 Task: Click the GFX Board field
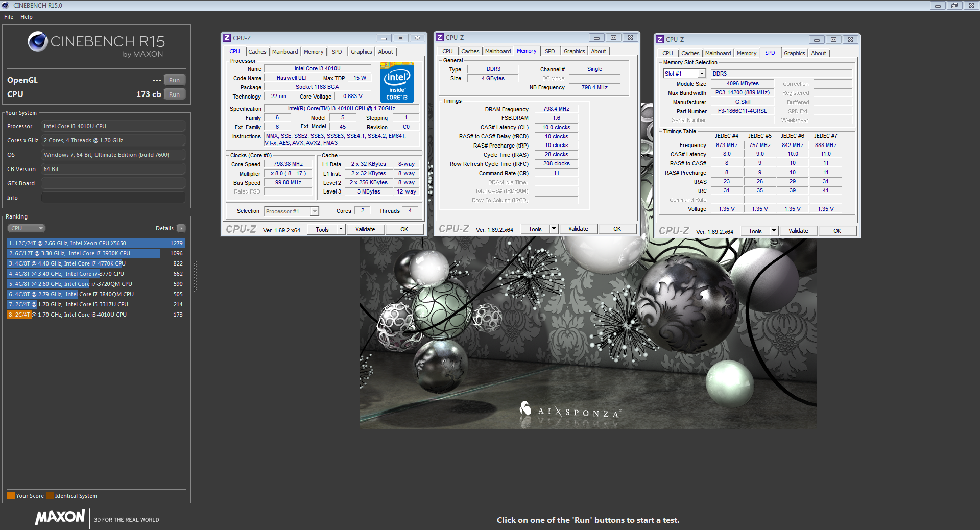[x=113, y=183]
